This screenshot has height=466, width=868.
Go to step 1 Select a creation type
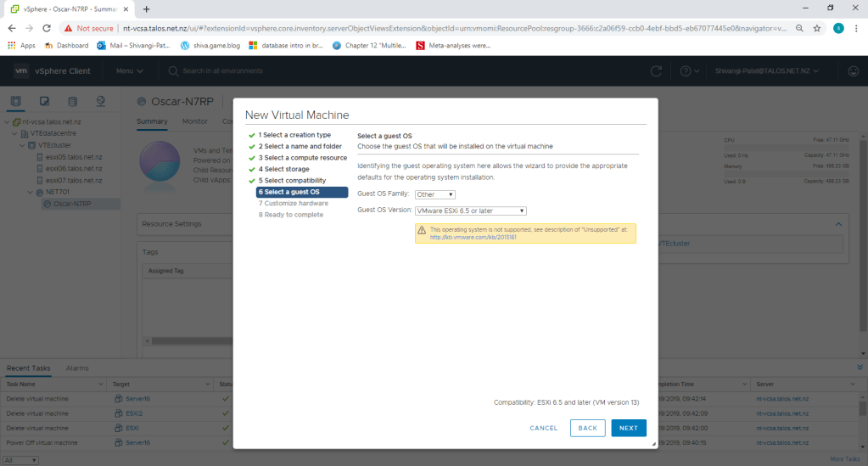click(x=294, y=135)
